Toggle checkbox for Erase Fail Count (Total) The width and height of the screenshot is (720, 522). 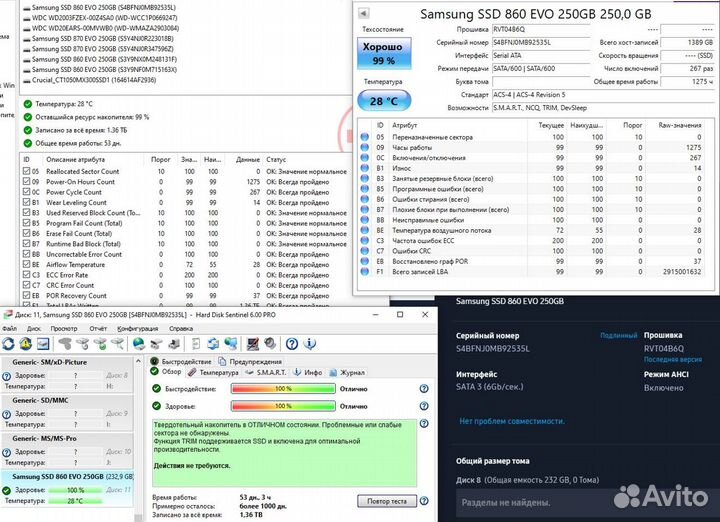click(x=27, y=233)
